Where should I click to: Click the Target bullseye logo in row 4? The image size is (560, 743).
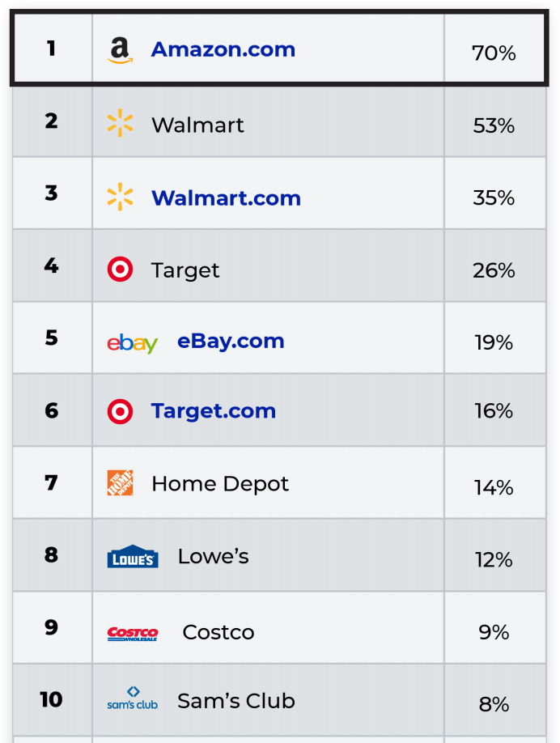click(x=120, y=270)
